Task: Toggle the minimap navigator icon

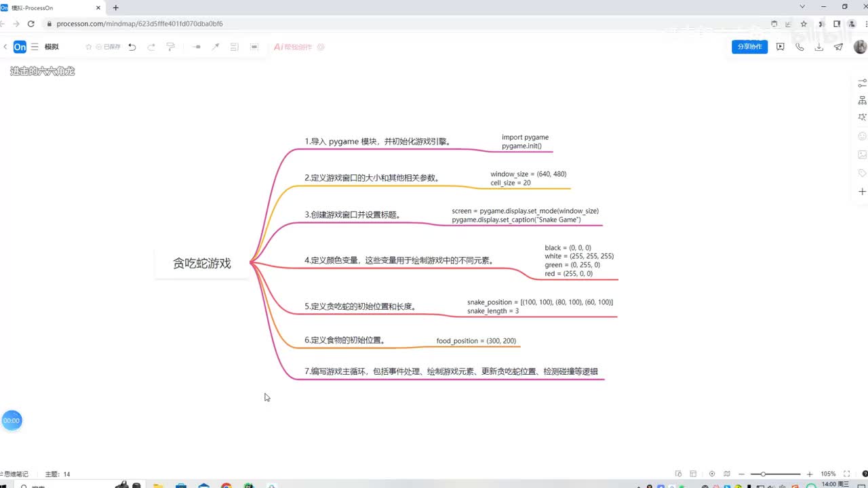Action: pos(727,474)
